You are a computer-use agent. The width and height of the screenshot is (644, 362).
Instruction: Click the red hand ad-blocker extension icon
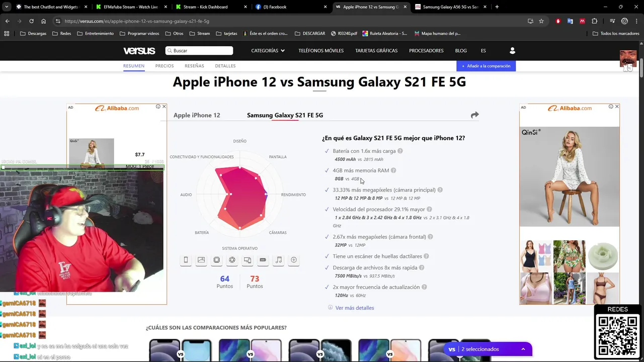point(558,21)
